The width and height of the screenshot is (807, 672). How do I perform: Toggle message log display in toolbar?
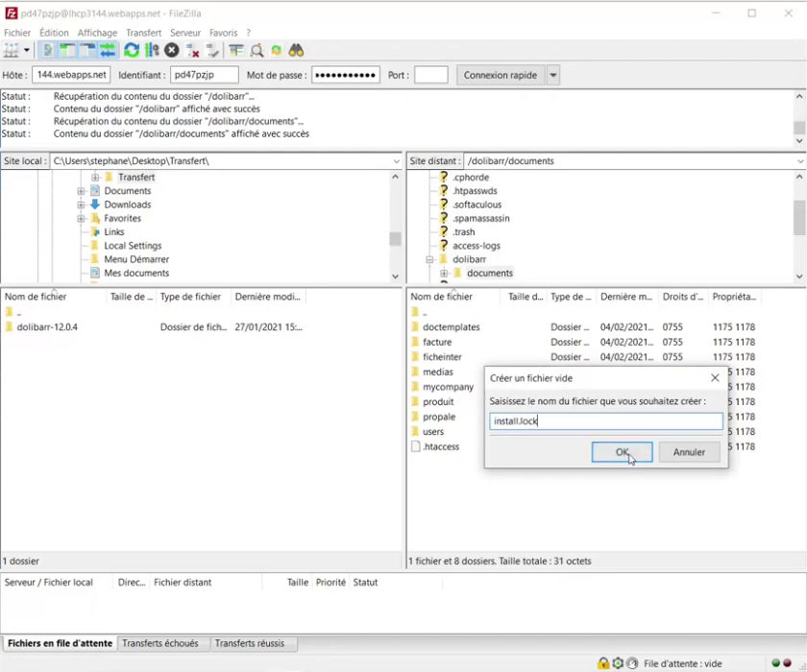click(46, 51)
